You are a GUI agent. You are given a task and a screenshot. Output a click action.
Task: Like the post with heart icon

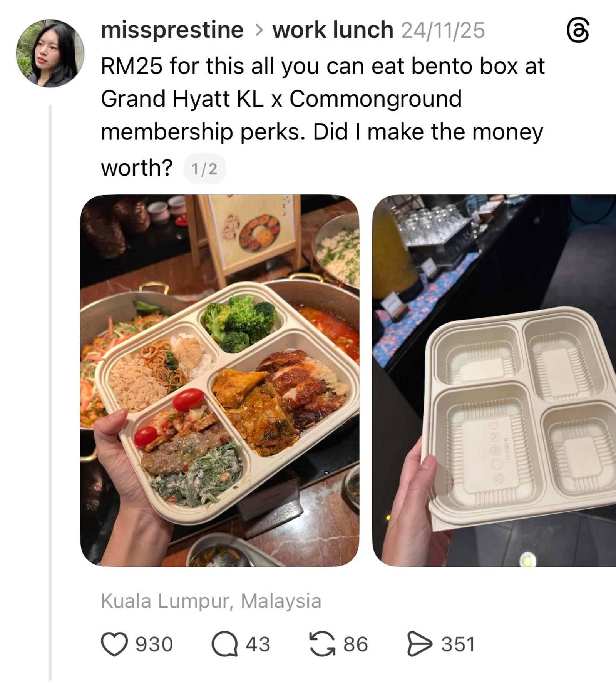[x=114, y=644]
